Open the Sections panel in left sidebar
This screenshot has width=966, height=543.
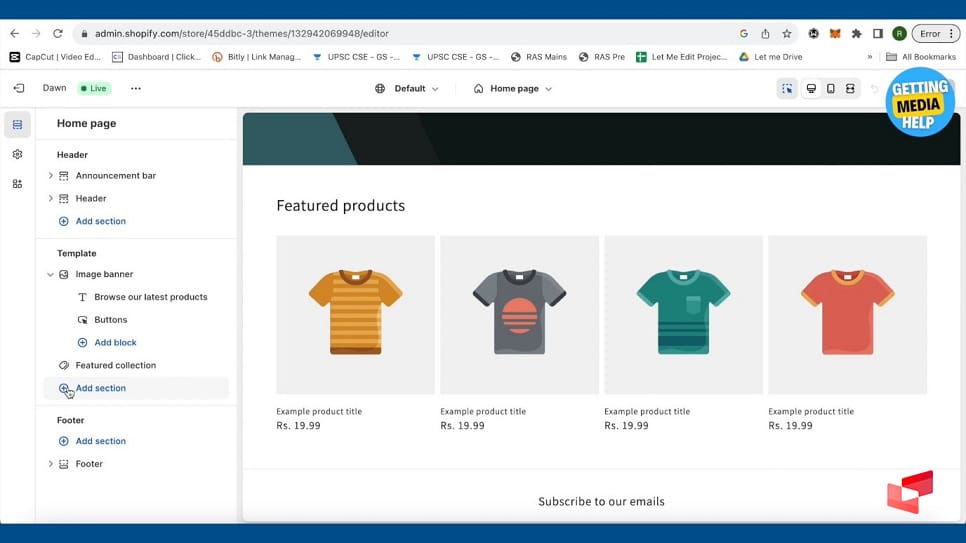pyautogui.click(x=17, y=125)
